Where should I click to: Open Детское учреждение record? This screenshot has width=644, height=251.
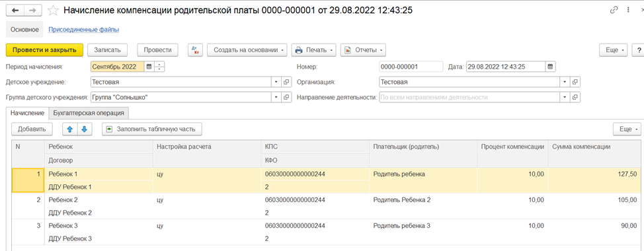tap(287, 82)
